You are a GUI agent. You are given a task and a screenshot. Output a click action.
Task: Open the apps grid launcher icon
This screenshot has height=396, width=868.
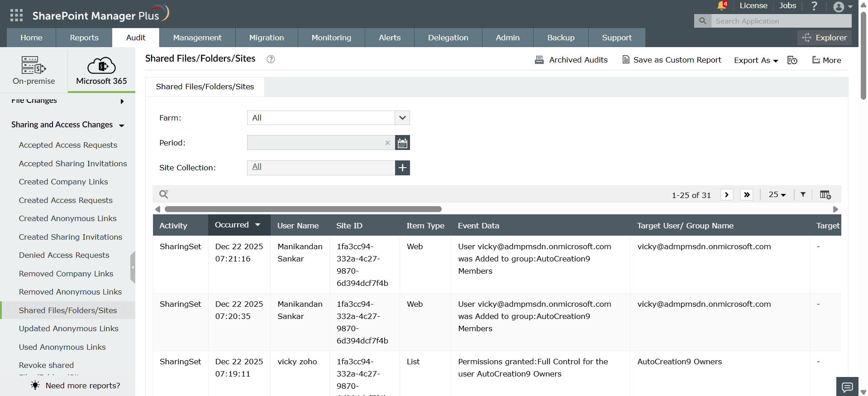tap(16, 15)
